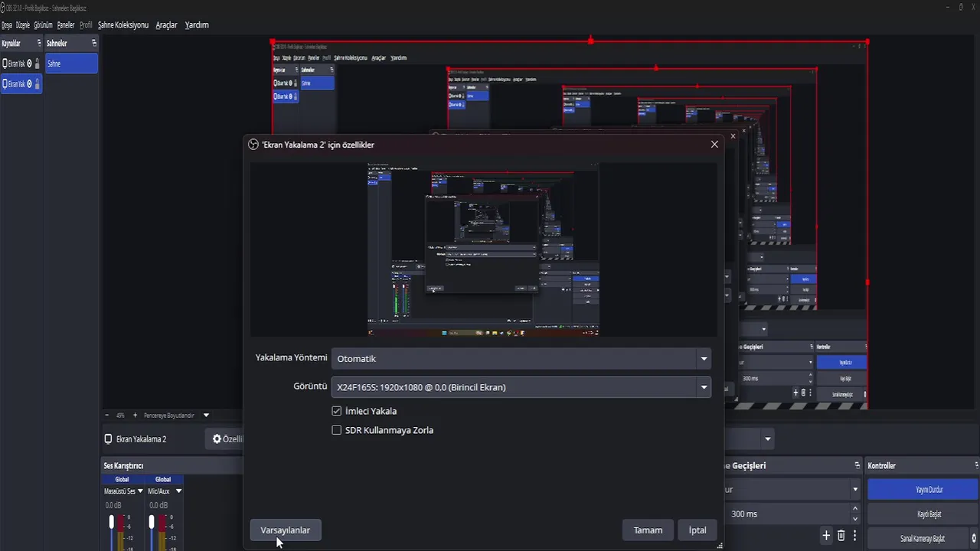Adjust the Masaüstü Ses volume slider
Image resolution: width=980 pixels, height=551 pixels.
point(112,523)
